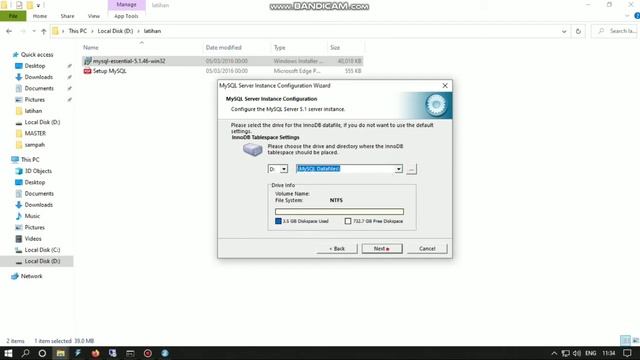Click Back in the MySQL wizard

coord(337,249)
